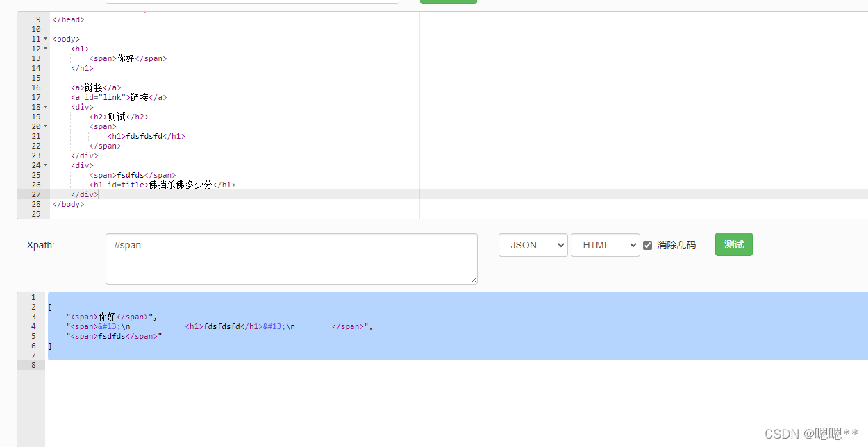Click the first <a>链接</a> line on line 16
868x447 pixels.
click(96, 87)
